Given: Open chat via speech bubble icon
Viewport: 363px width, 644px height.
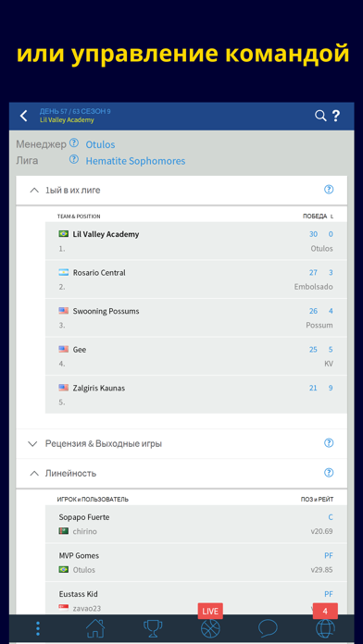Looking at the screenshot, I should [x=268, y=629].
